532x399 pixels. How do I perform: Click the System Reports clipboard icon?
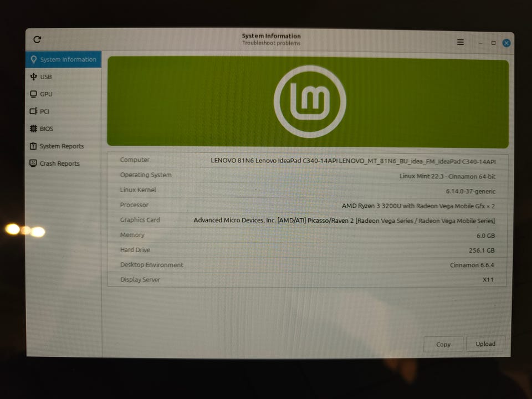[x=33, y=146]
